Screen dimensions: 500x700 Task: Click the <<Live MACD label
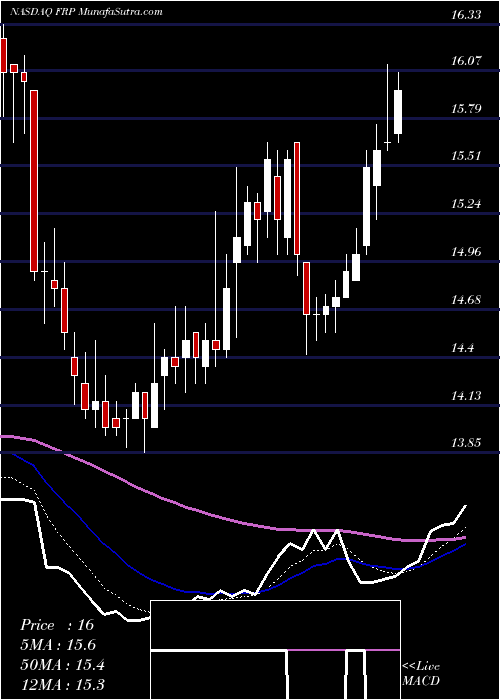421,673
